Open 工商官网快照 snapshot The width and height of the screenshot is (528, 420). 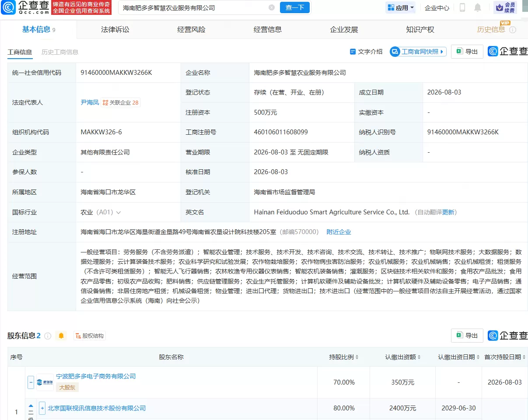click(418, 52)
